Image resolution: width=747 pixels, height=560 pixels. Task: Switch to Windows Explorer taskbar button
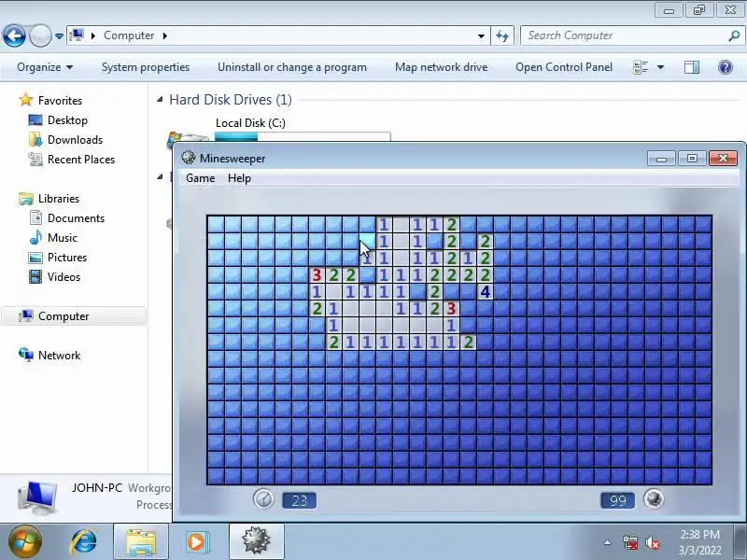[141, 541]
